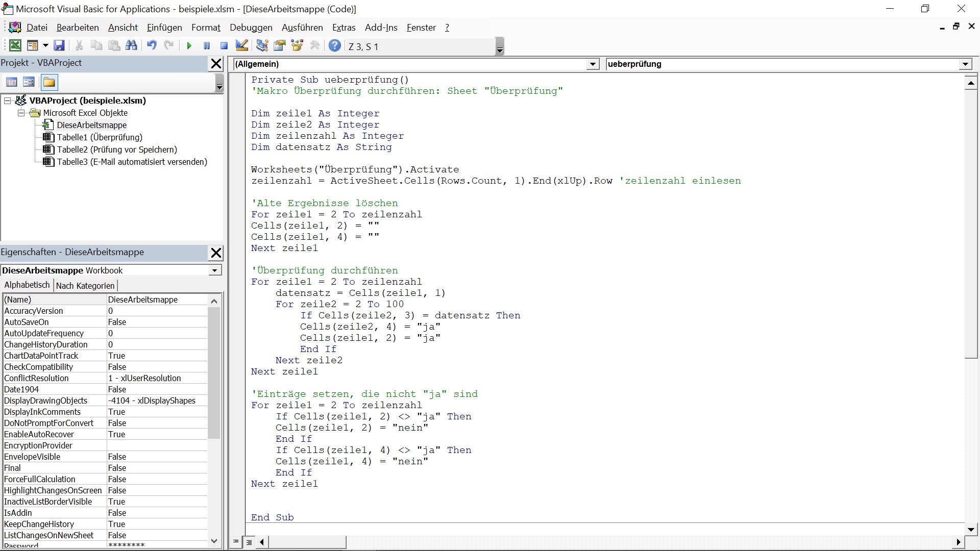
Task: Pause execution with the Break icon
Action: (207, 46)
